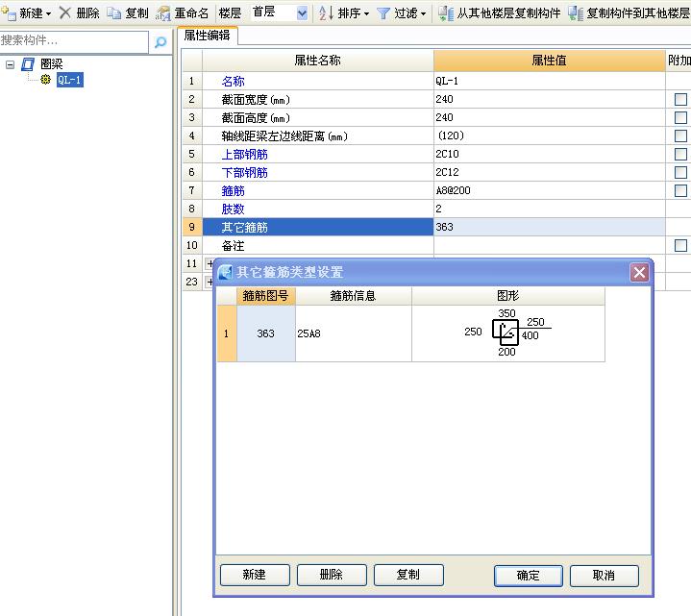
Task: Open the 楼层 首层 dropdown
Action: (302, 13)
